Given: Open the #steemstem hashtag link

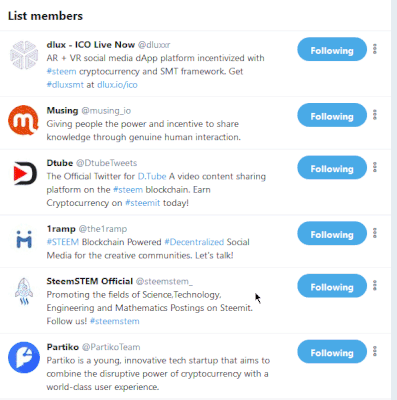Looking at the screenshot, I should pyautogui.click(x=115, y=321).
